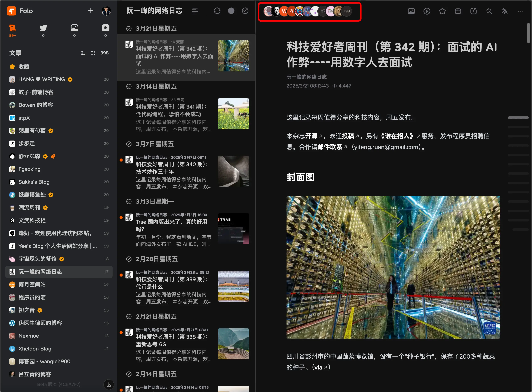Star the current article

pos(442,11)
